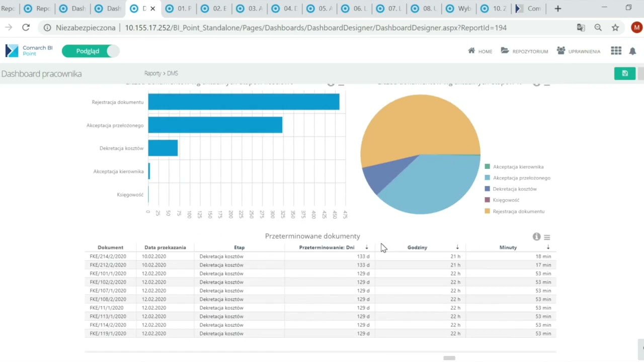Open the translate page icon
Screen dimensions: 644x362
(581, 28)
